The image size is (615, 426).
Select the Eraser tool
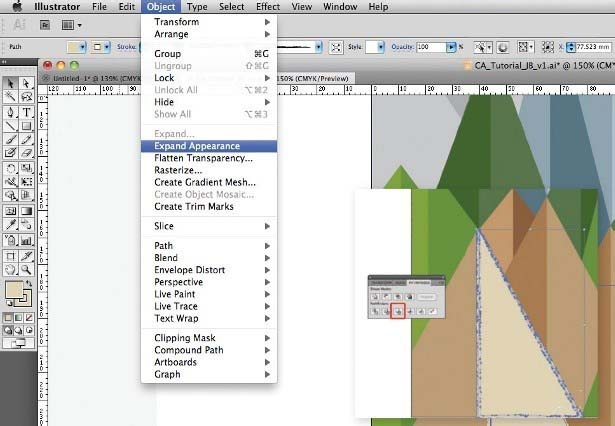(26, 153)
